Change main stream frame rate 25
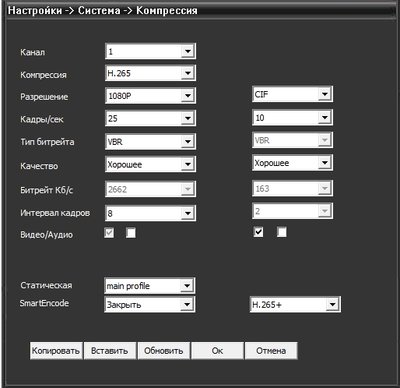Screen dimensions: 400x388 150,118
